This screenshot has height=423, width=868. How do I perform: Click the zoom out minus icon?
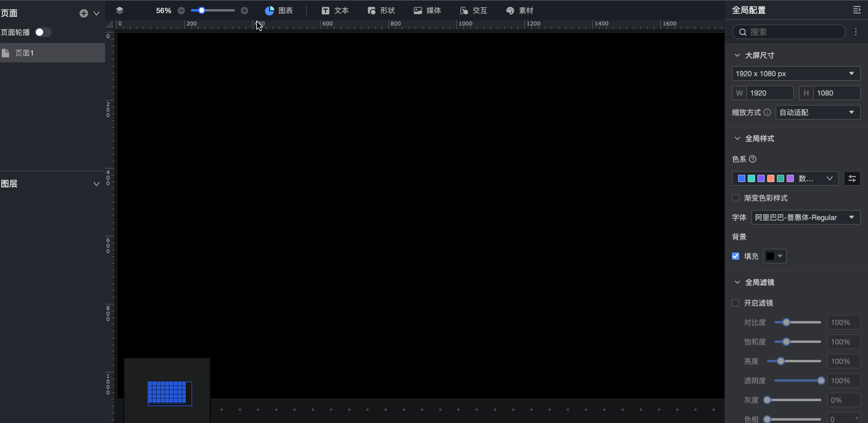181,10
